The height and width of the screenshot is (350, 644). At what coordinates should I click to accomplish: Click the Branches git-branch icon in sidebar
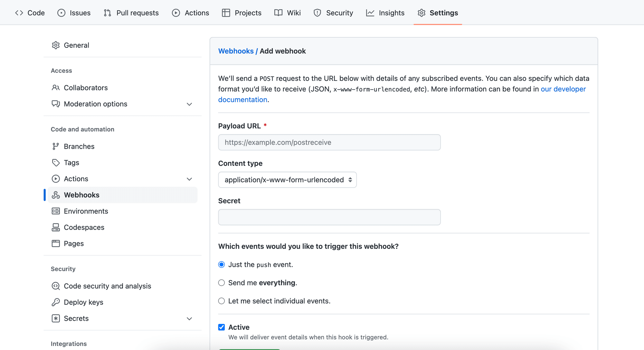(x=56, y=147)
